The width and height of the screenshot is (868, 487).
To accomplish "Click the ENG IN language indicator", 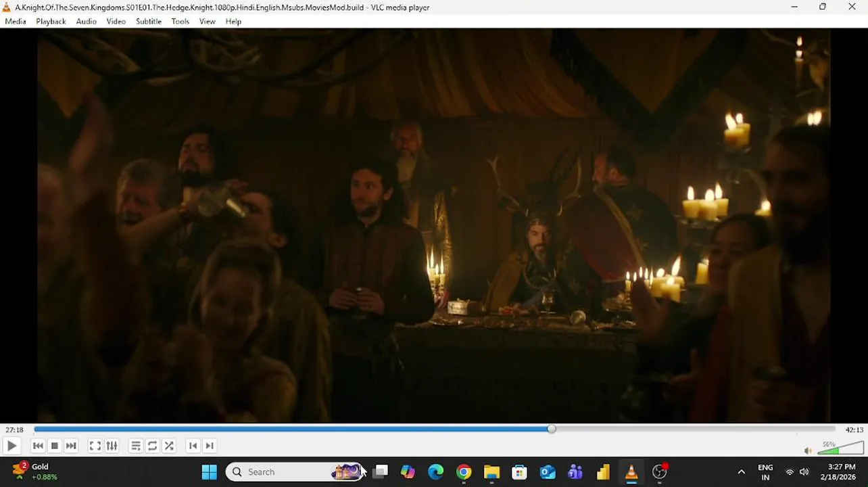I will (765, 472).
